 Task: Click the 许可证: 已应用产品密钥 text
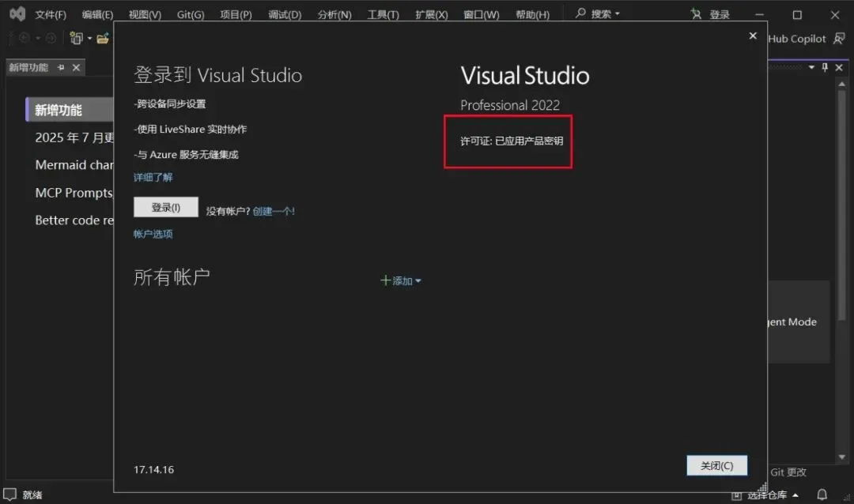(x=512, y=141)
